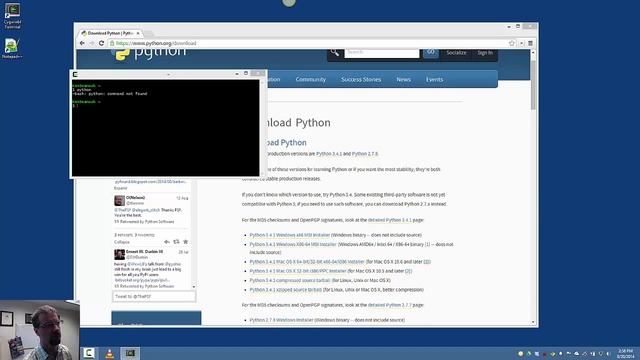Open the News nav item

(x=403, y=80)
